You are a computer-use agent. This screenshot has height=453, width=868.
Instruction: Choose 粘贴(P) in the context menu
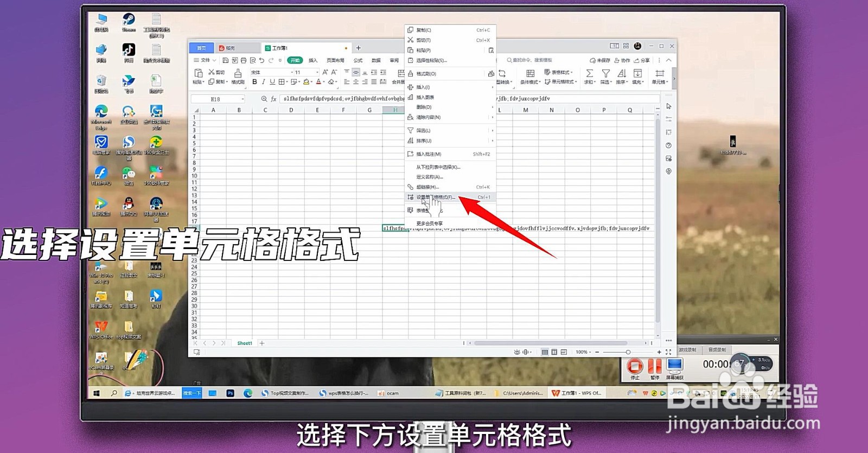(x=450, y=50)
